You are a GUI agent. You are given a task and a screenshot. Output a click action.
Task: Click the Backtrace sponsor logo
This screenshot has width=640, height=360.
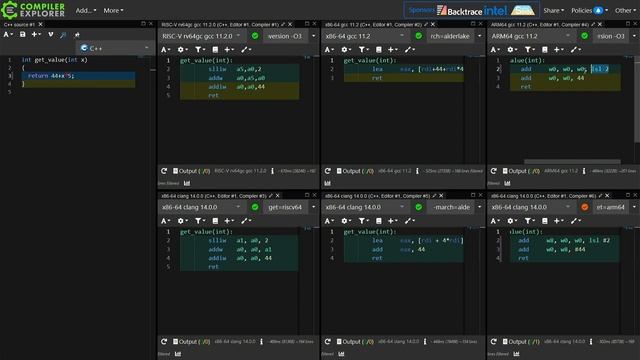point(460,11)
